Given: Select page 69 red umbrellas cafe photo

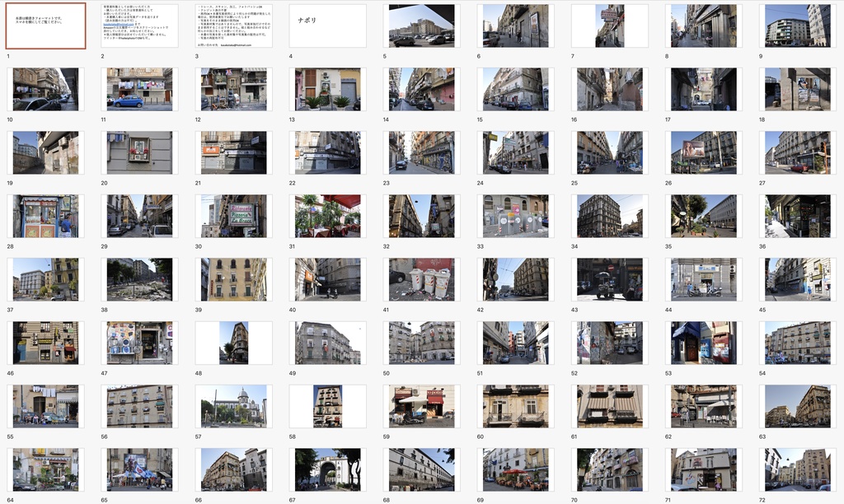Looking at the screenshot, I should pyautogui.click(x=516, y=470).
